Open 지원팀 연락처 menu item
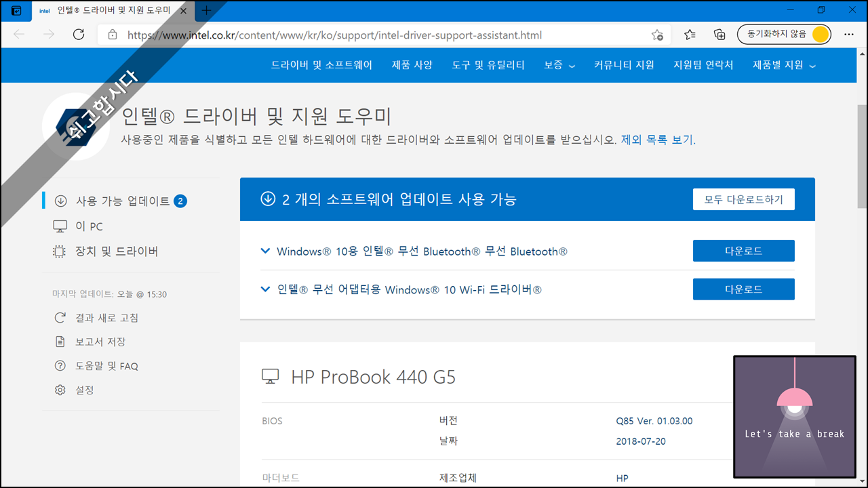The height and width of the screenshot is (488, 868). 703,65
